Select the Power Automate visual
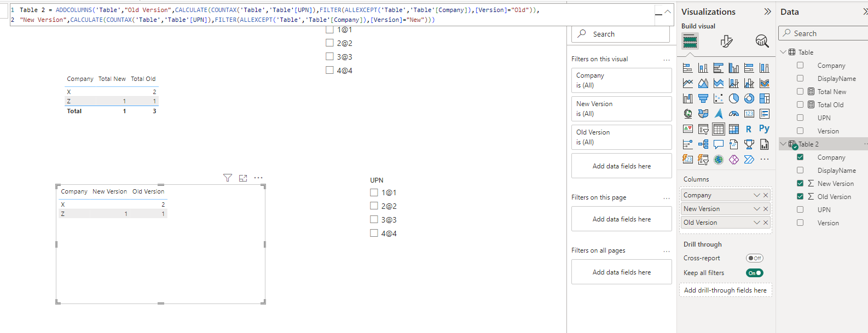 [749, 160]
